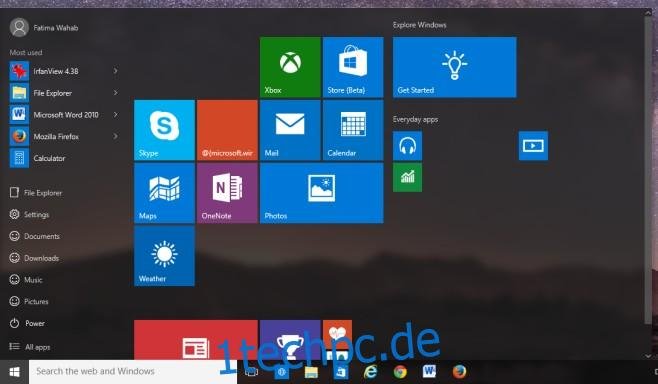Open the Music shortcut in left column
The width and height of the screenshot is (658, 384).
[x=26, y=280]
